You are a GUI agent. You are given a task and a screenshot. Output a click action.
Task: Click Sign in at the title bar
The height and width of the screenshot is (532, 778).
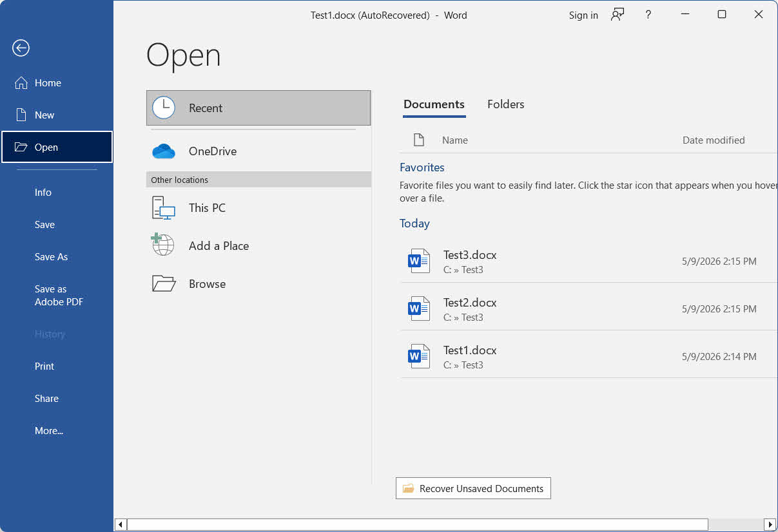583,15
